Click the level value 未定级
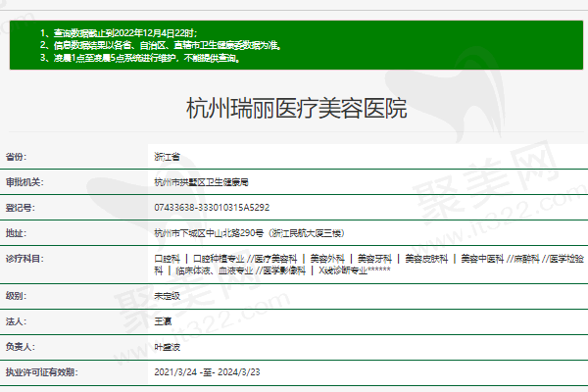Viewport: 588px width, 392px height. (168, 296)
